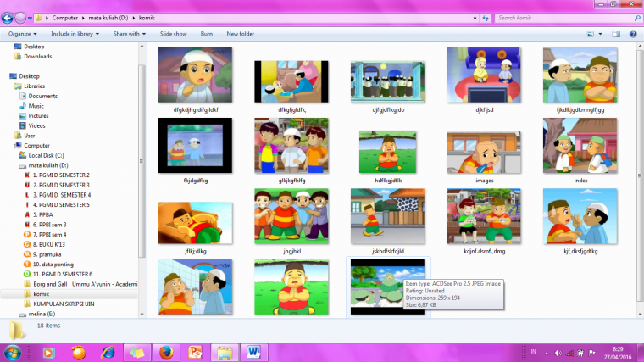Click file name jskhdfskfdjld

(x=388, y=251)
